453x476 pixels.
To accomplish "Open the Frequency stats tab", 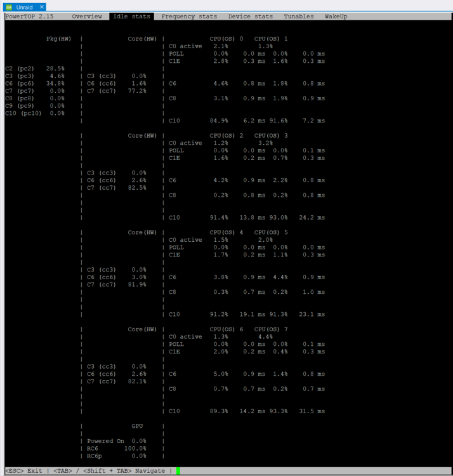I will (x=189, y=17).
